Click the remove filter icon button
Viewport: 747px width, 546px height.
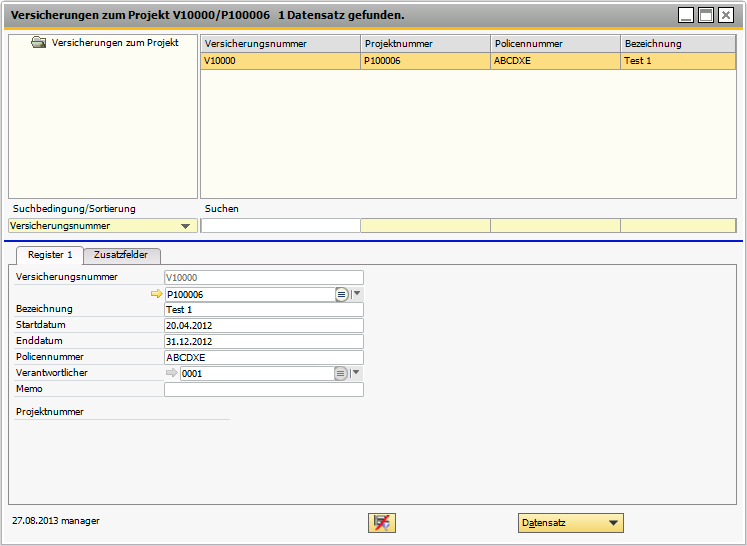[x=381, y=523]
